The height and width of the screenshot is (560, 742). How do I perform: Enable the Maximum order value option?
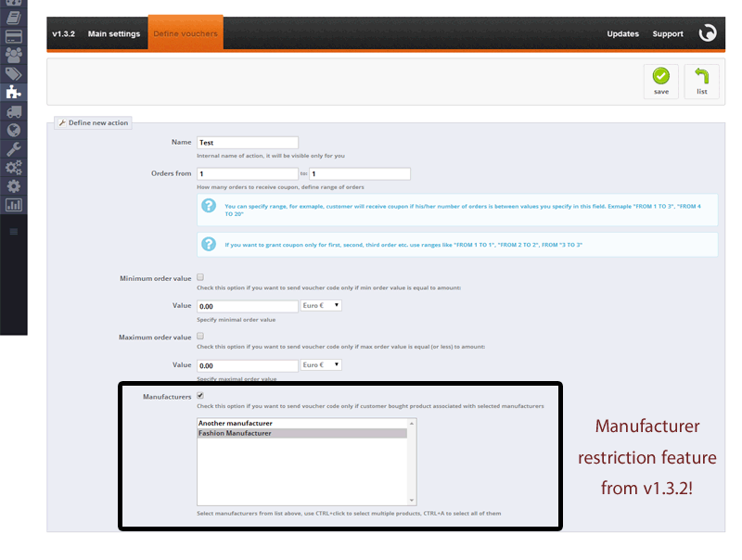pyautogui.click(x=200, y=337)
